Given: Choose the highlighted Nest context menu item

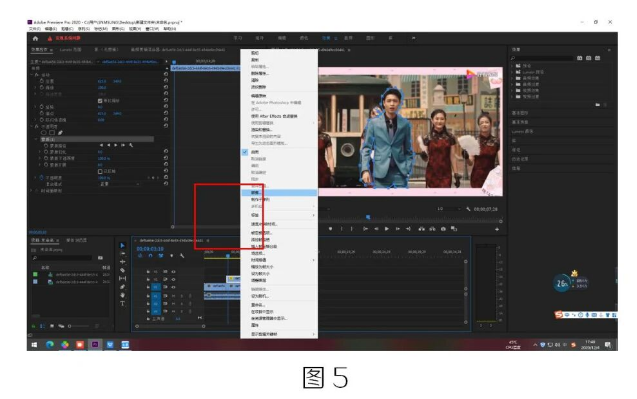Looking at the screenshot, I should click(279, 193).
